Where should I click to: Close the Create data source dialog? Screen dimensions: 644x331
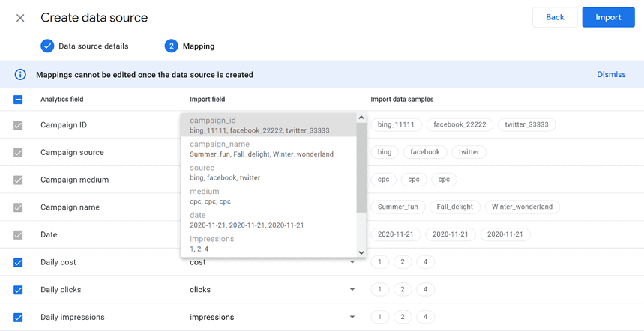pos(20,18)
